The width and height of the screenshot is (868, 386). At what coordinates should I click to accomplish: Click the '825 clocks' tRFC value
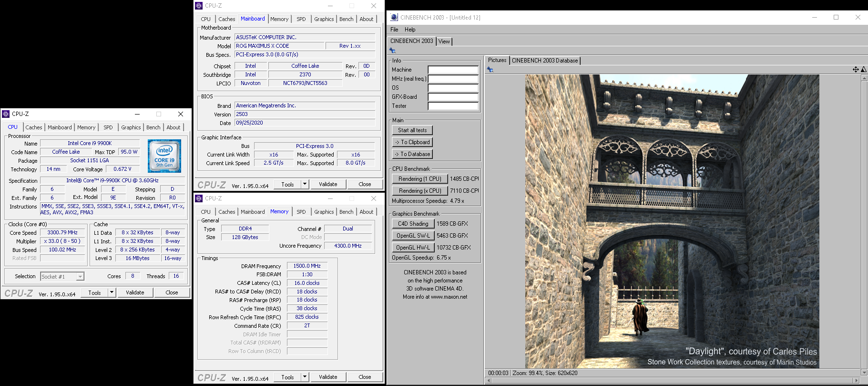point(307,317)
